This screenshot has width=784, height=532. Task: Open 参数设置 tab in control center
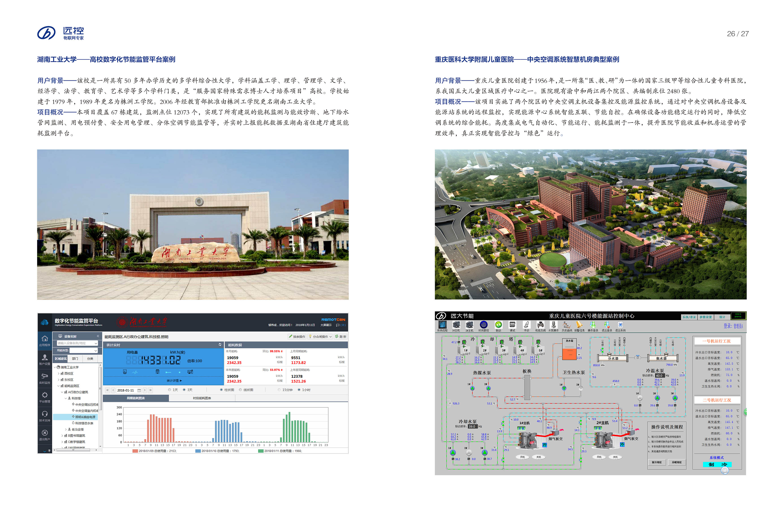tap(705, 317)
